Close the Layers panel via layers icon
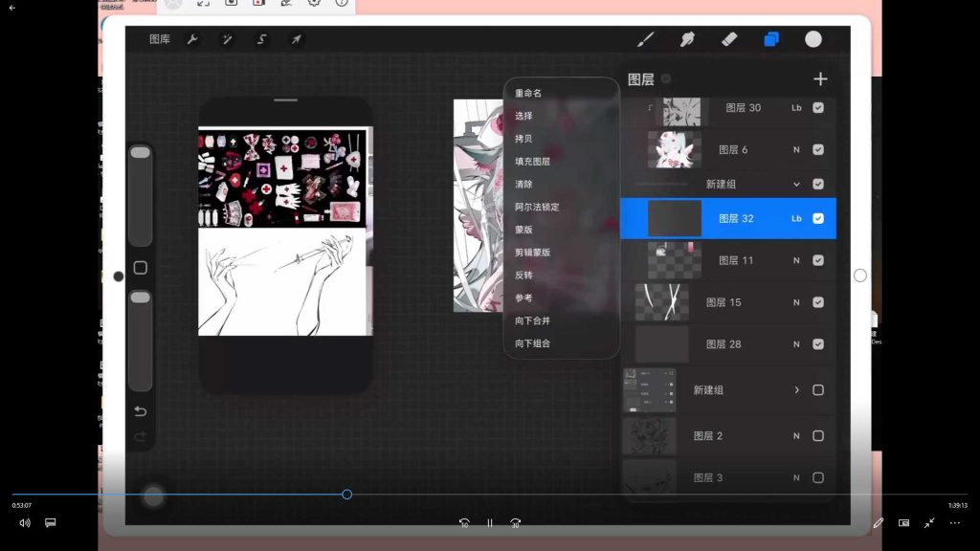Viewport: 980px width, 551px height. point(771,39)
